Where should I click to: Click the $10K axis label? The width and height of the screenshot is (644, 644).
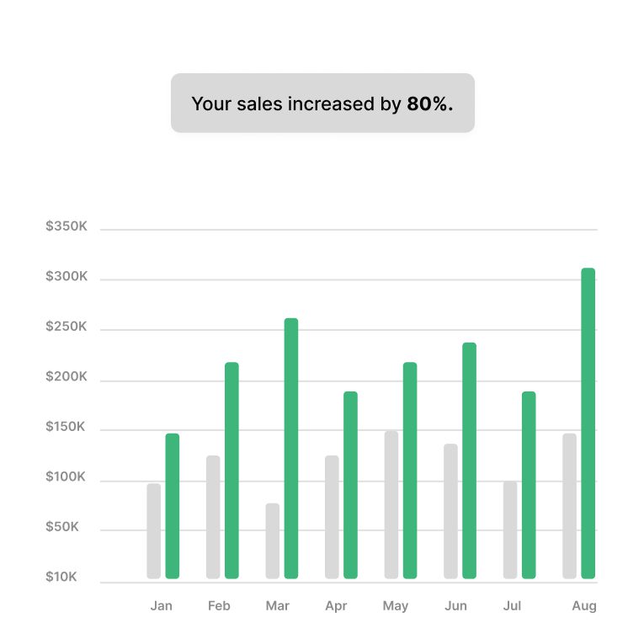(x=61, y=577)
